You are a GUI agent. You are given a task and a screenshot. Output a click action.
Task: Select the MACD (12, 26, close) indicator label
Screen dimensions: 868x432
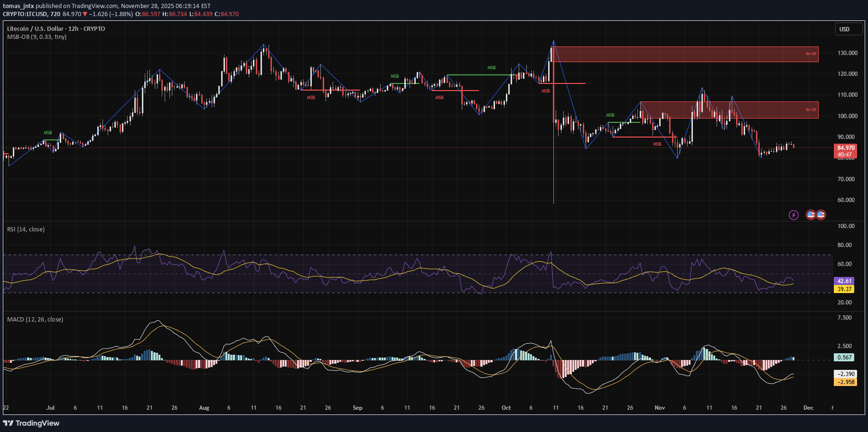35,319
